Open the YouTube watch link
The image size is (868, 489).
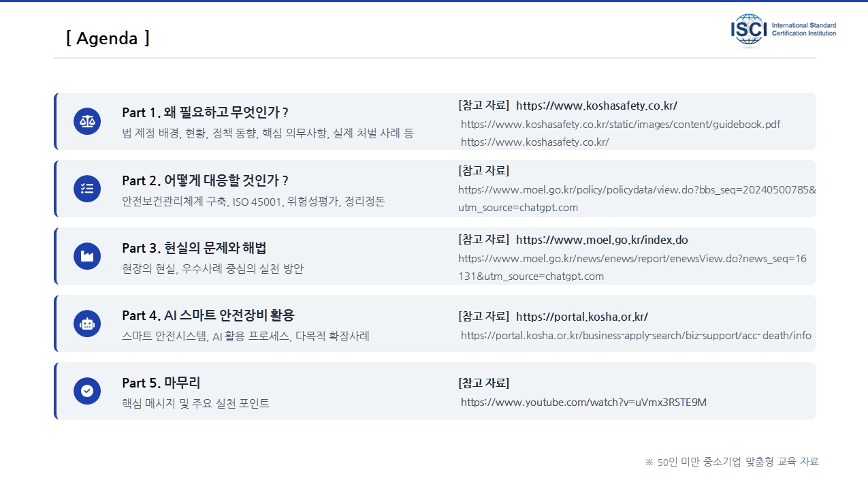[583, 402]
